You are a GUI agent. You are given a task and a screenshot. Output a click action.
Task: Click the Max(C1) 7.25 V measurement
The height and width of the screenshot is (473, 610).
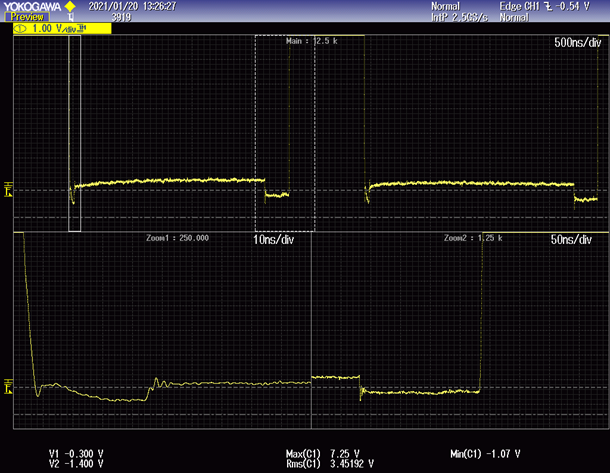click(x=323, y=454)
